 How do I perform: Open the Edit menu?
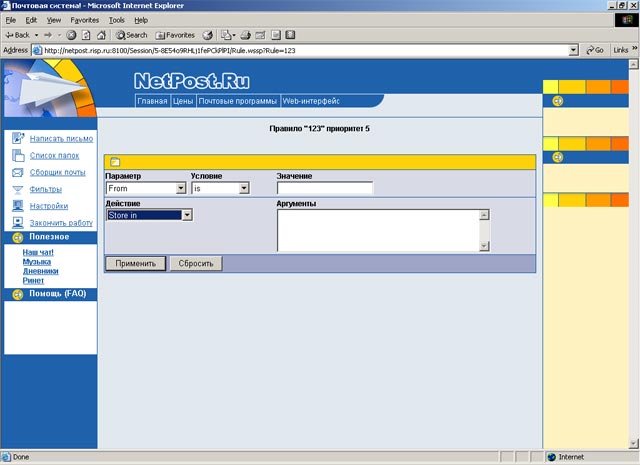coord(31,20)
